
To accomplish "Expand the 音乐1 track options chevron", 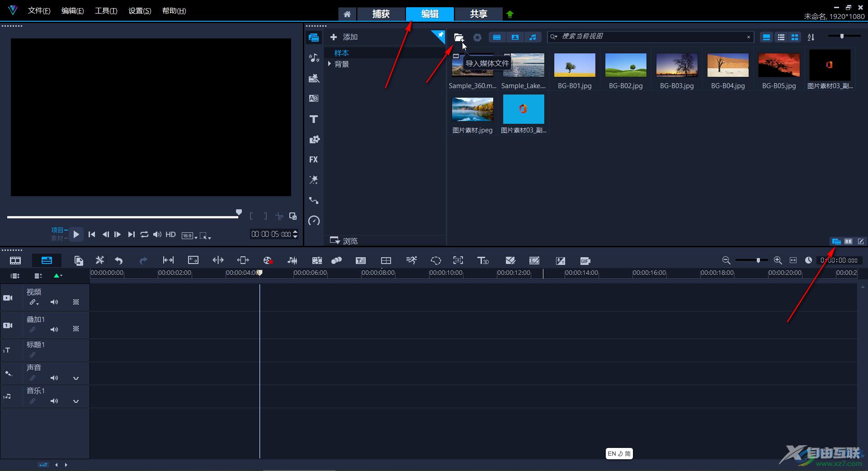I will click(76, 401).
